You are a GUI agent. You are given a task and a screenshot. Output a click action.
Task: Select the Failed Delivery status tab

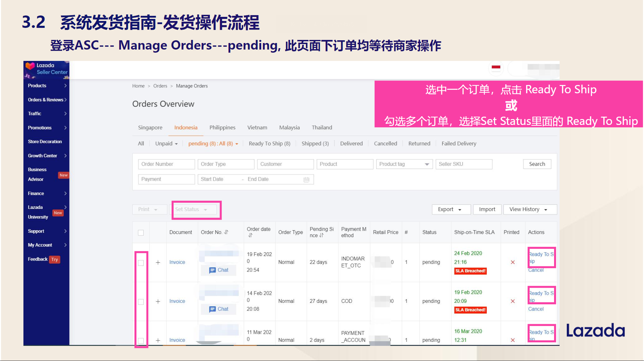pyautogui.click(x=459, y=144)
